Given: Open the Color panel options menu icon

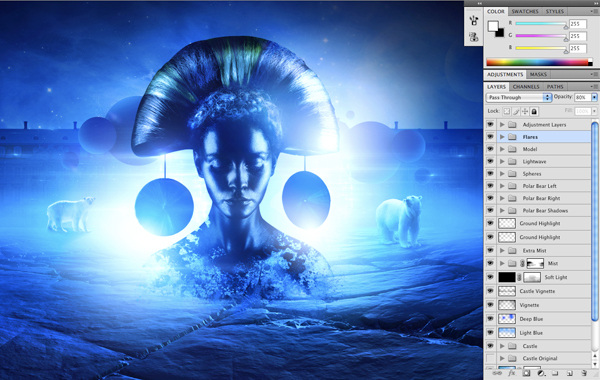Looking at the screenshot, I should (594, 11).
